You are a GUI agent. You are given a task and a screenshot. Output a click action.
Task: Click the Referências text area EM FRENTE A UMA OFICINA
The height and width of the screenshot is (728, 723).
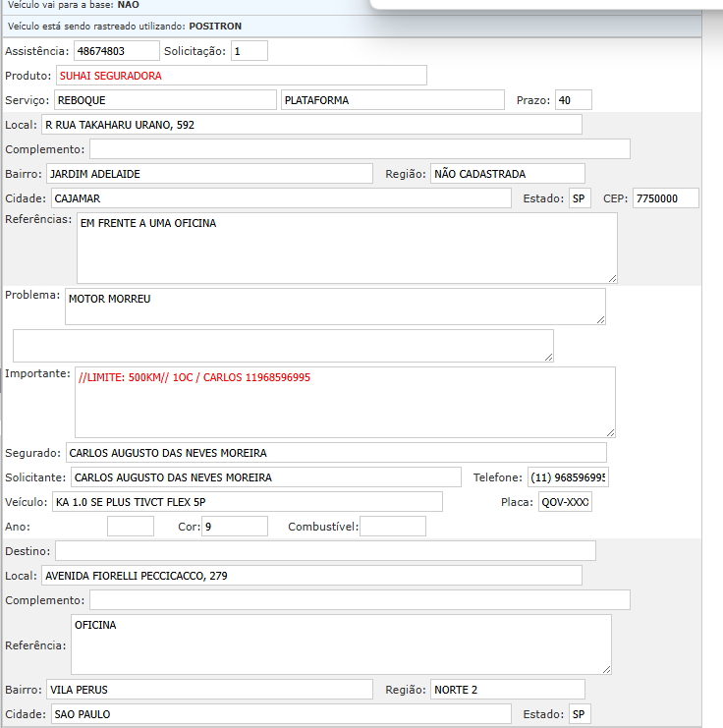click(x=346, y=248)
